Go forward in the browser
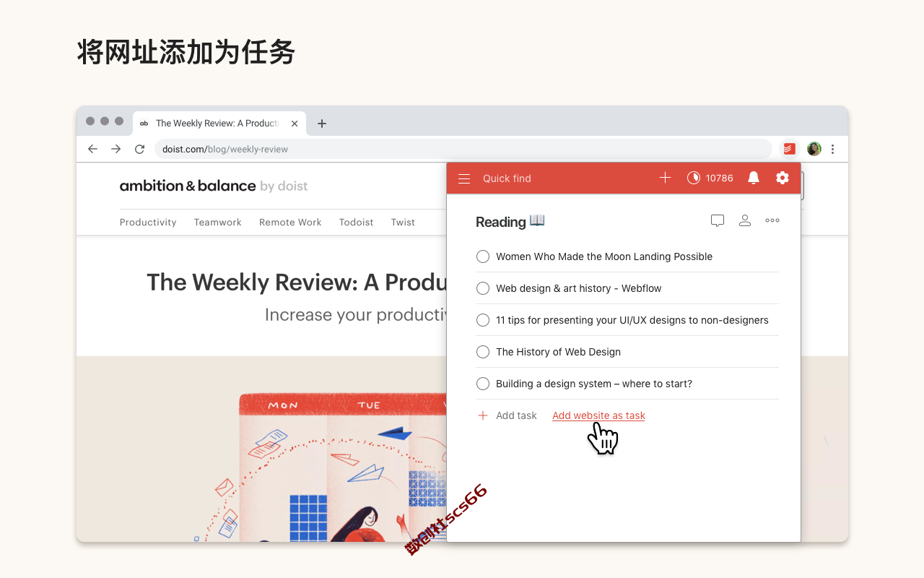The image size is (924, 578). pos(115,149)
